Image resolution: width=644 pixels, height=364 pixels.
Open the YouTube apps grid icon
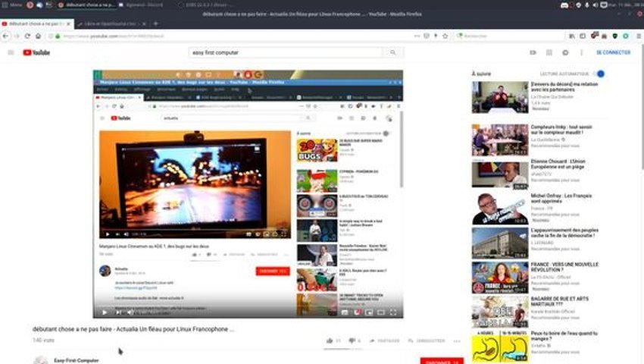(x=549, y=52)
